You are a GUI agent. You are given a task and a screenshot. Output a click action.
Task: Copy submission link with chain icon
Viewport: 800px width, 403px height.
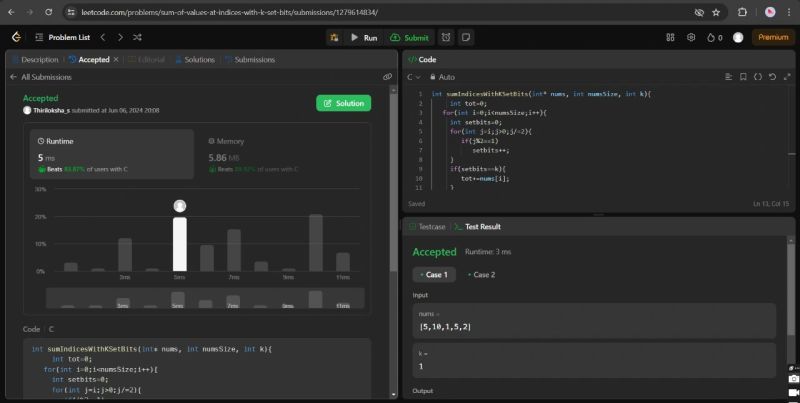(387, 77)
